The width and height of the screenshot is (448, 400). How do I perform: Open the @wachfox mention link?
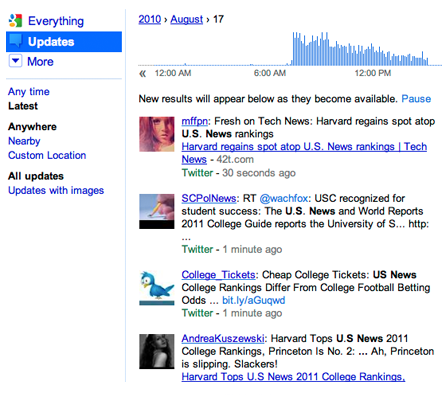(x=284, y=198)
